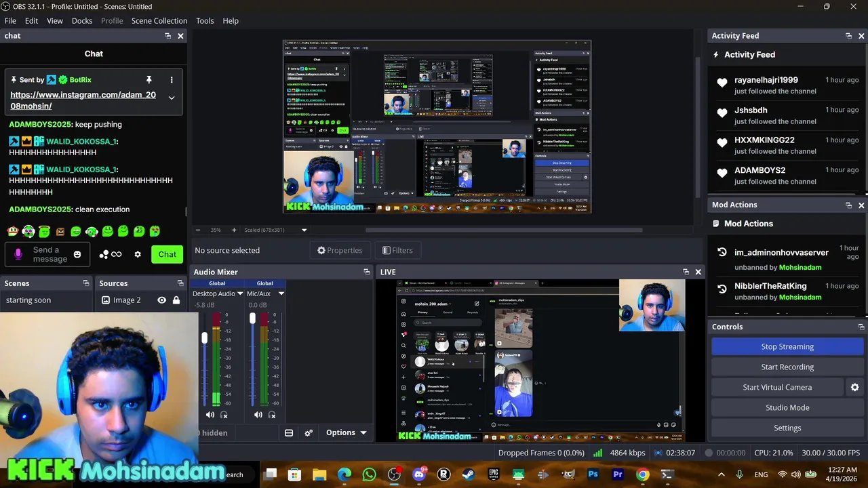Viewport: 868px width, 488px height.
Task: Open OBS Settings
Action: point(787,428)
